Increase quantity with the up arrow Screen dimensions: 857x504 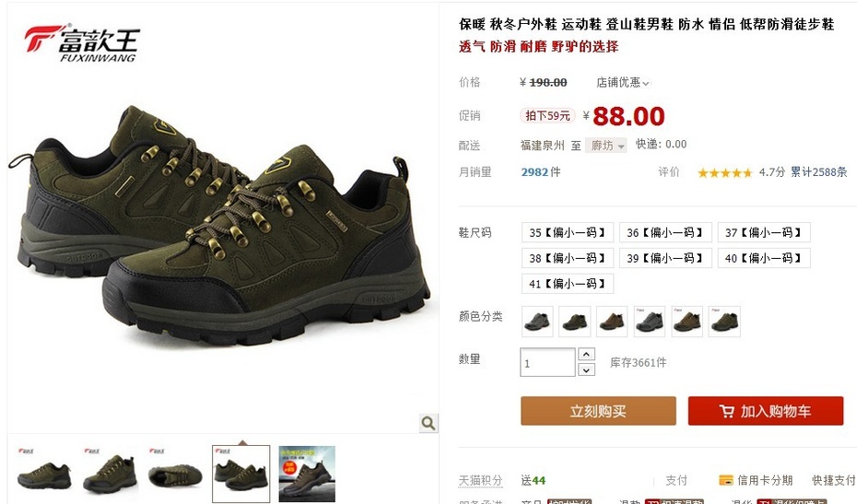click(x=586, y=354)
